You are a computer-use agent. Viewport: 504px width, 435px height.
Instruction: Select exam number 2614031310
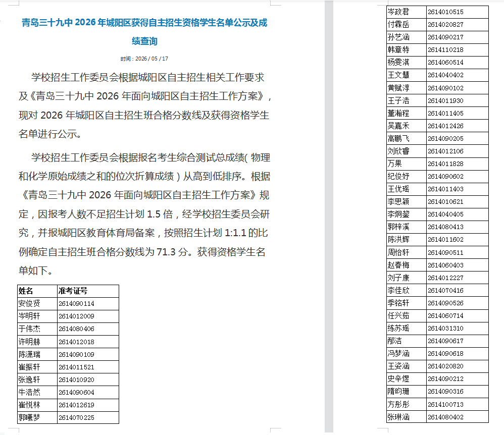click(445, 329)
